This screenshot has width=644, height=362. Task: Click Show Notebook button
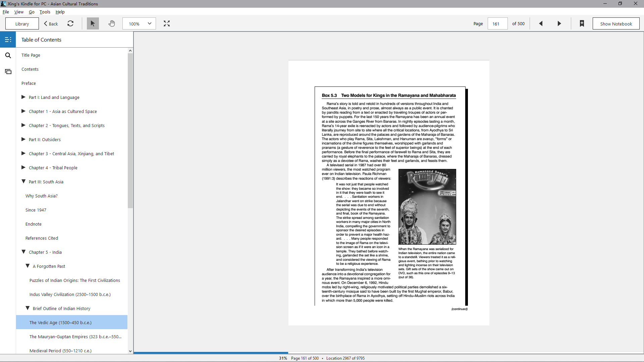616,23
